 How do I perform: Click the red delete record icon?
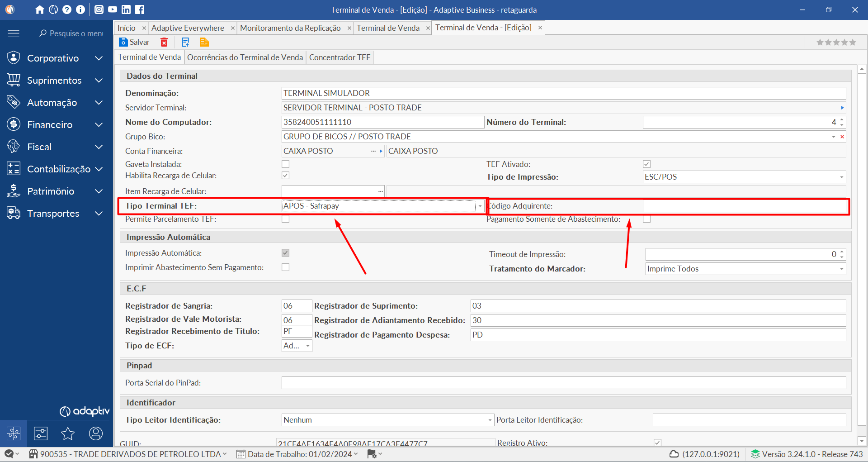click(x=164, y=42)
